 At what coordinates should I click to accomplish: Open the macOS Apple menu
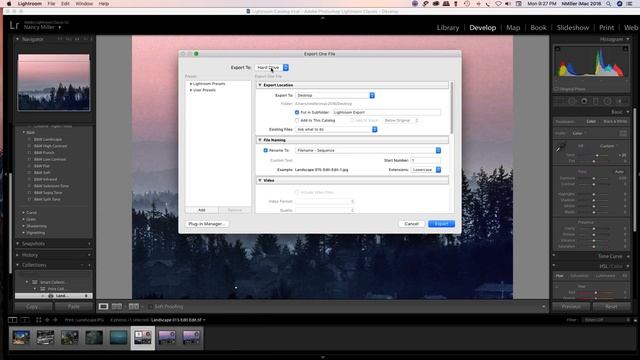pyautogui.click(x=9, y=4)
